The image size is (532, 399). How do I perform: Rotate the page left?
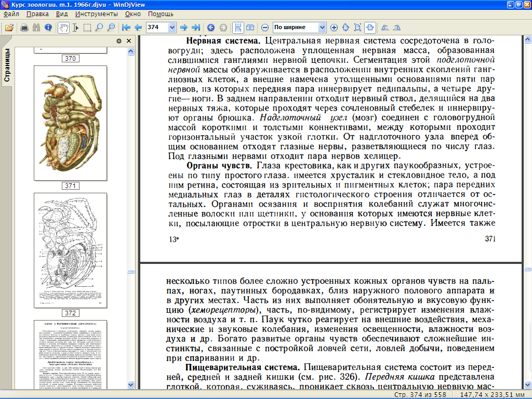385,28
